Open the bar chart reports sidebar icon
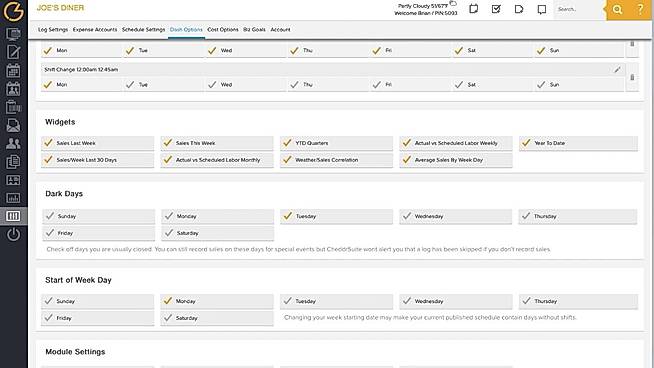This screenshot has width=654, height=368. (13, 198)
